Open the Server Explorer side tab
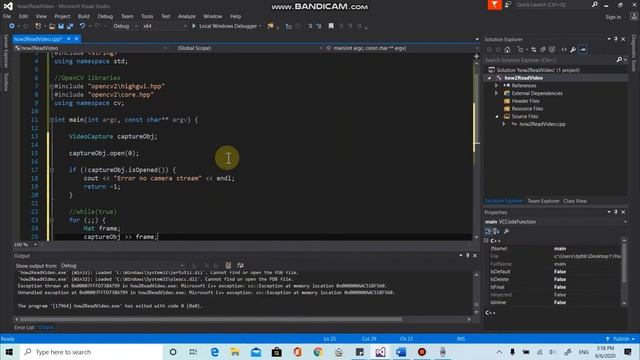This screenshot has width=640, height=360. pyautogui.click(x=6, y=51)
